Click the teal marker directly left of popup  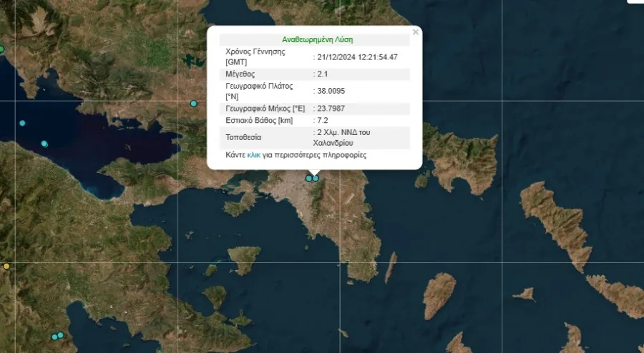193,104
